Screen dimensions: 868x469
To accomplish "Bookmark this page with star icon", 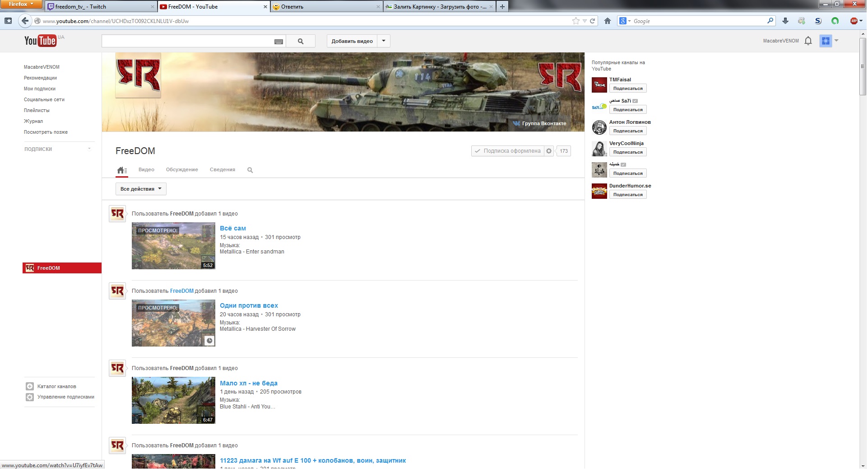I will (576, 21).
